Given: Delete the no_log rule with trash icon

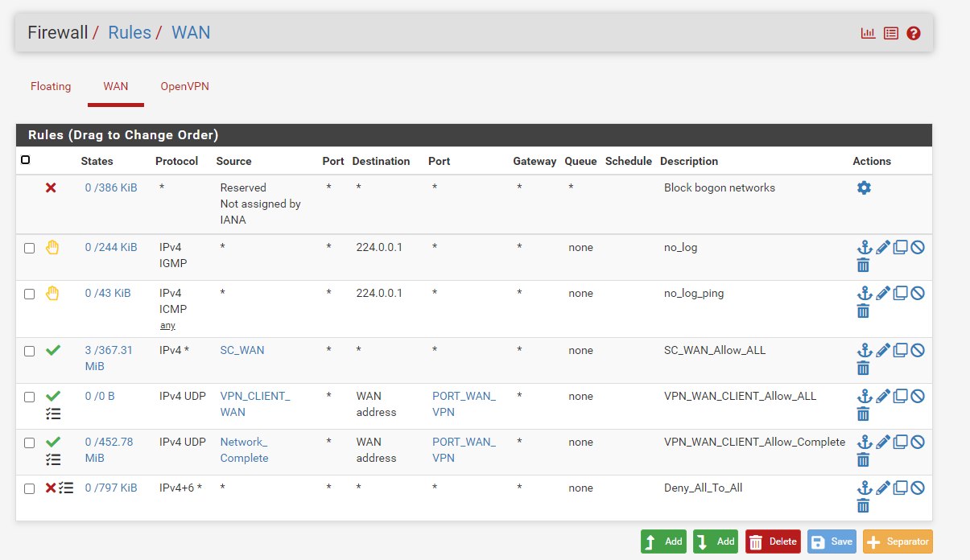Looking at the screenshot, I should pos(864,265).
